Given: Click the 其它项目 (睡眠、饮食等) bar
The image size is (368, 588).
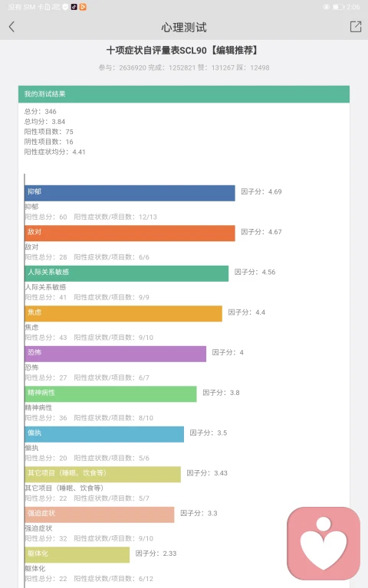Looking at the screenshot, I should pyautogui.click(x=103, y=475).
